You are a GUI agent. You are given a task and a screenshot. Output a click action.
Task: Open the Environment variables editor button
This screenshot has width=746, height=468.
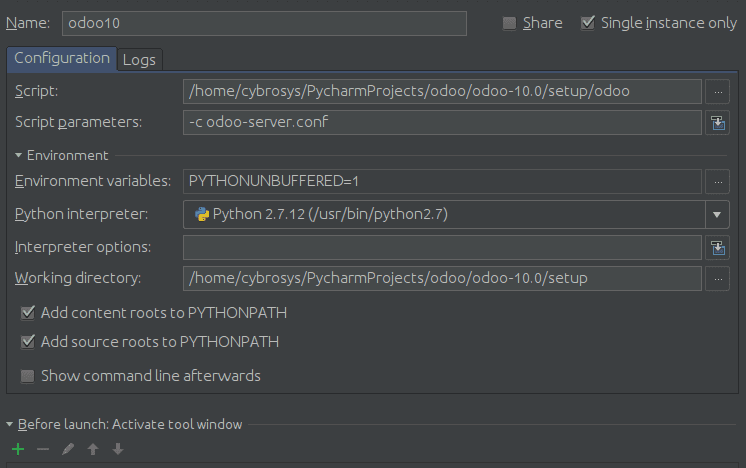point(717,181)
